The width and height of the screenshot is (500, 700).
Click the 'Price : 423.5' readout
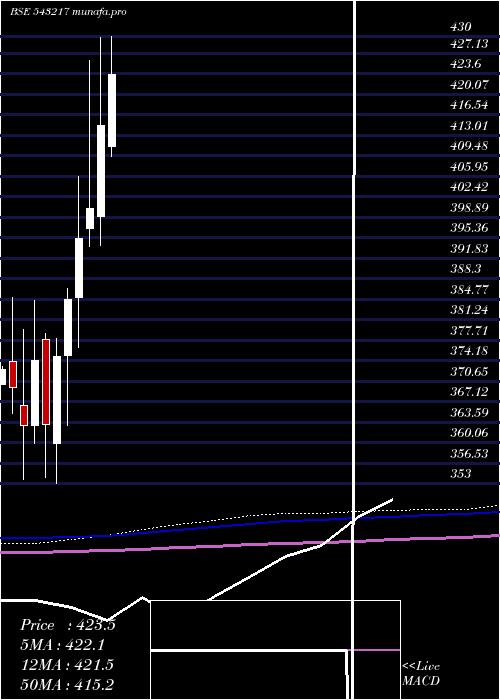[x=67, y=625]
